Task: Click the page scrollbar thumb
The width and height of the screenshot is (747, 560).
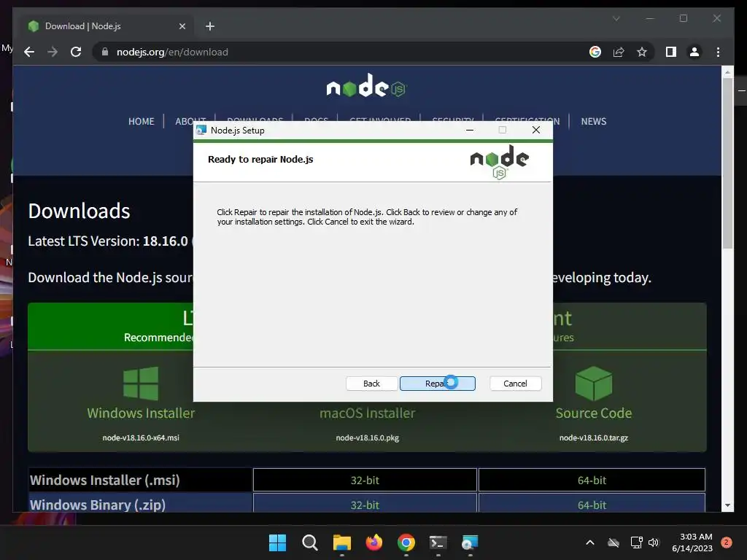Action: coord(727,163)
